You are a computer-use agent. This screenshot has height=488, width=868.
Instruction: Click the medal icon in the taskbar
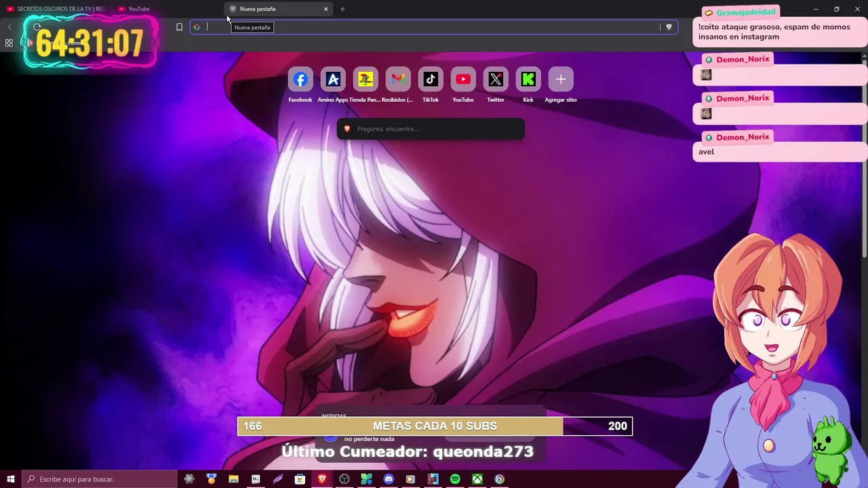point(212,479)
